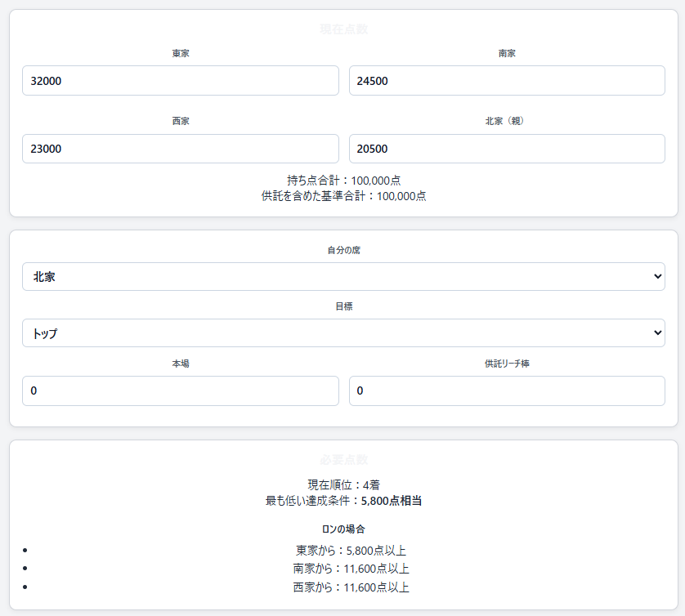Click the 現在順位：4着 text
The width and height of the screenshot is (685, 616).
click(x=344, y=484)
